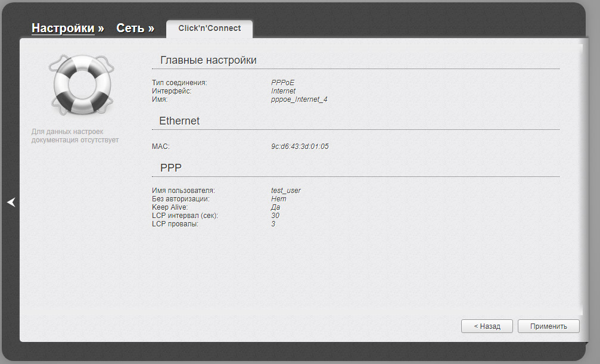Click the connection name pppoe_Internet_4
The image size is (600, 364).
[x=299, y=99]
